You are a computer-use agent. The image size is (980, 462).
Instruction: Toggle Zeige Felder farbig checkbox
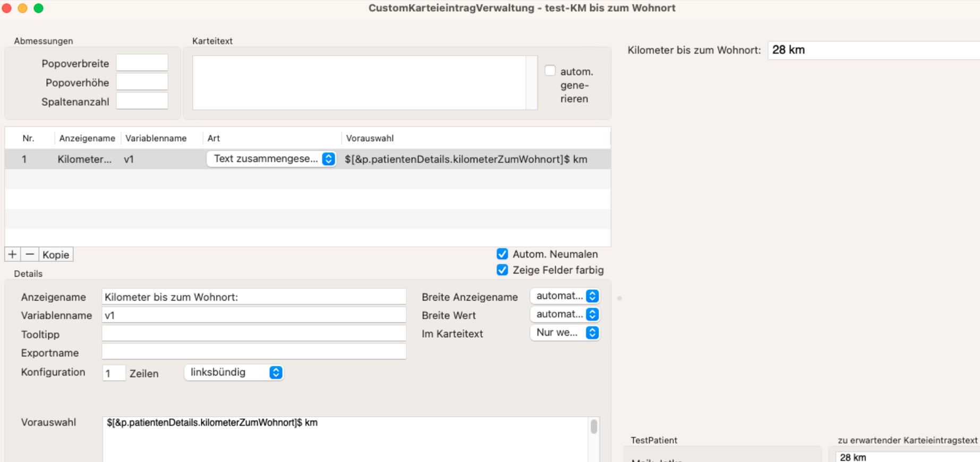(502, 270)
